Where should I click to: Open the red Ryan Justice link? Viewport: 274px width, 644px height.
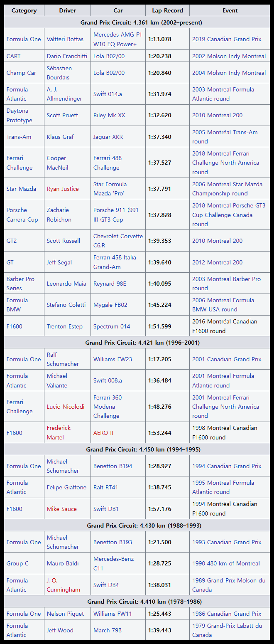pos(63,189)
